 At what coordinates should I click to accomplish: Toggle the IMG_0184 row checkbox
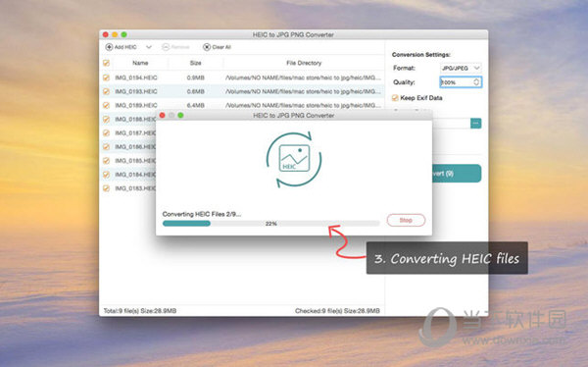click(x=106, y=175)
